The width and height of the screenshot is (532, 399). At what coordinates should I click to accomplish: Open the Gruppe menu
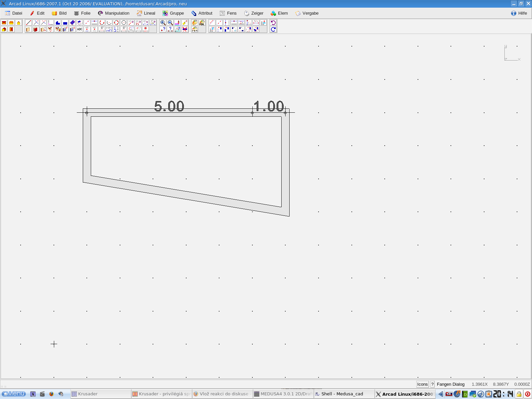pos(173,13)
